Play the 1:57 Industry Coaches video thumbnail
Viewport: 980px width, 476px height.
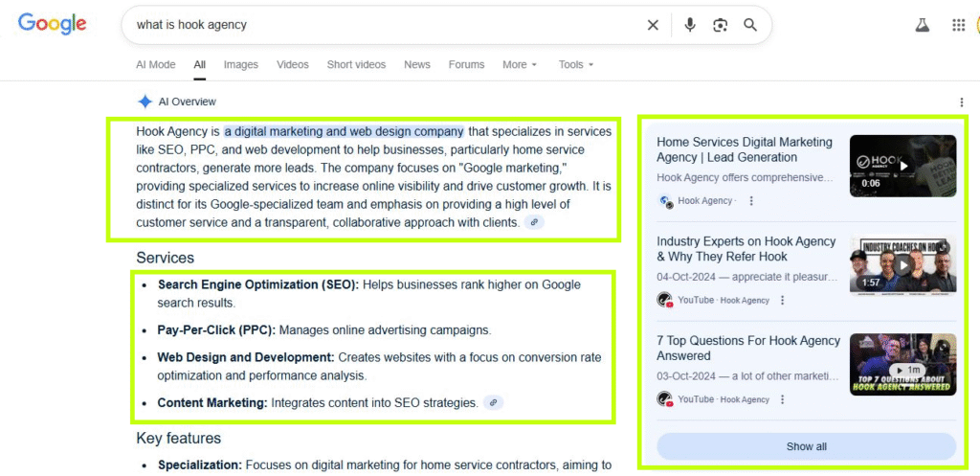point(902,265)
